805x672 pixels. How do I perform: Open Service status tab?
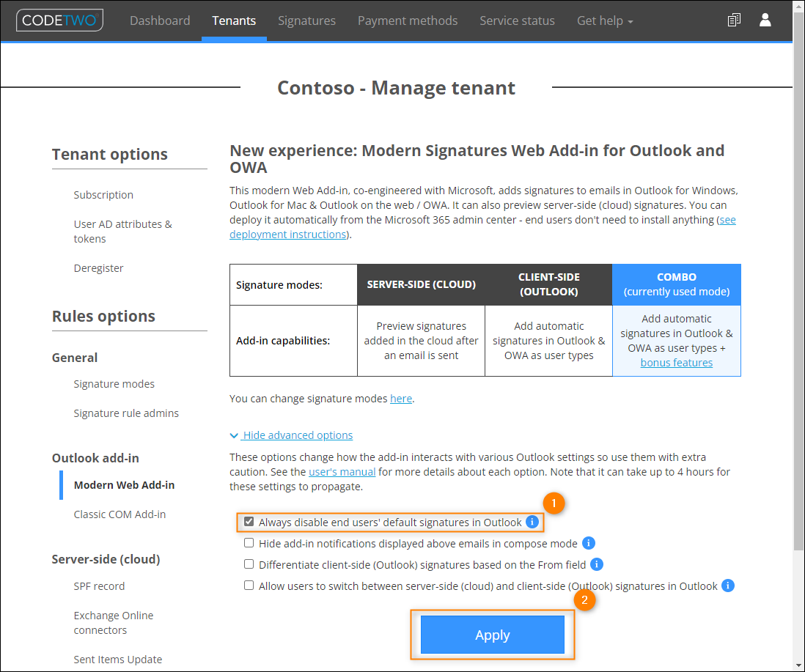pos(517,21)
